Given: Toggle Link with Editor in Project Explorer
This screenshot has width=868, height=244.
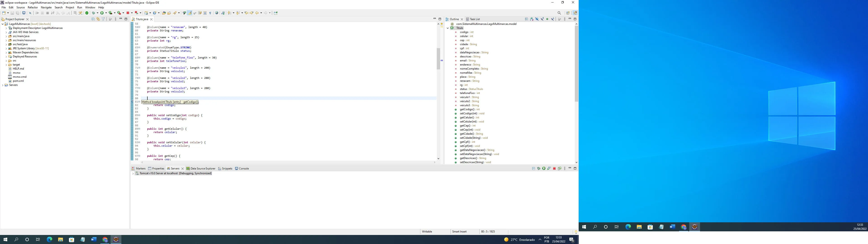Looking at the screenshot, I should [x=98, y=19].
